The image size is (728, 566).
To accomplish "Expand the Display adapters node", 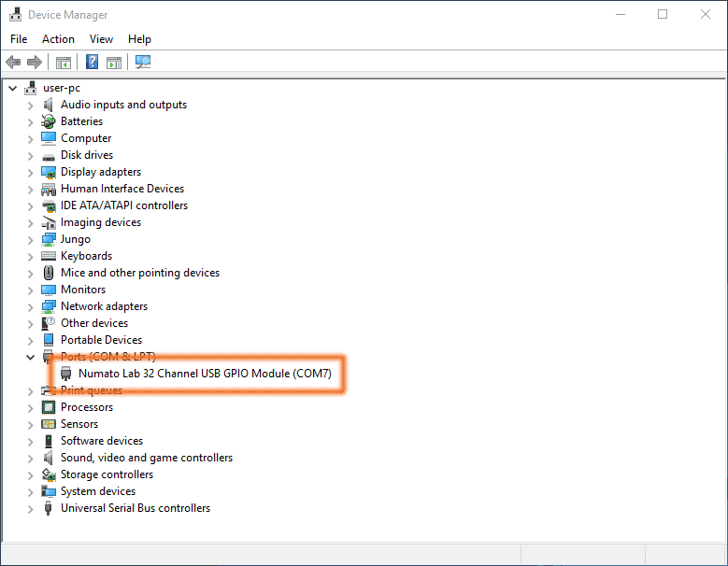I will coord(30,172).
